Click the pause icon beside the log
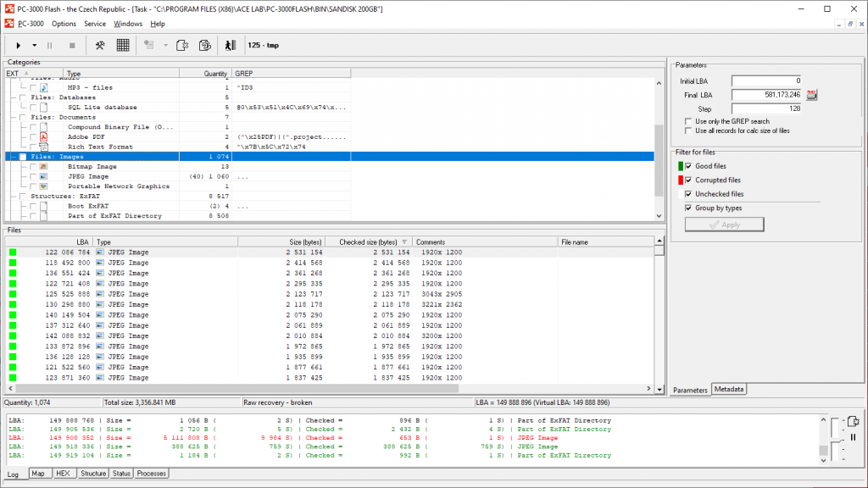Viewport: 868px width, 488px height. [x=853, y=437]
